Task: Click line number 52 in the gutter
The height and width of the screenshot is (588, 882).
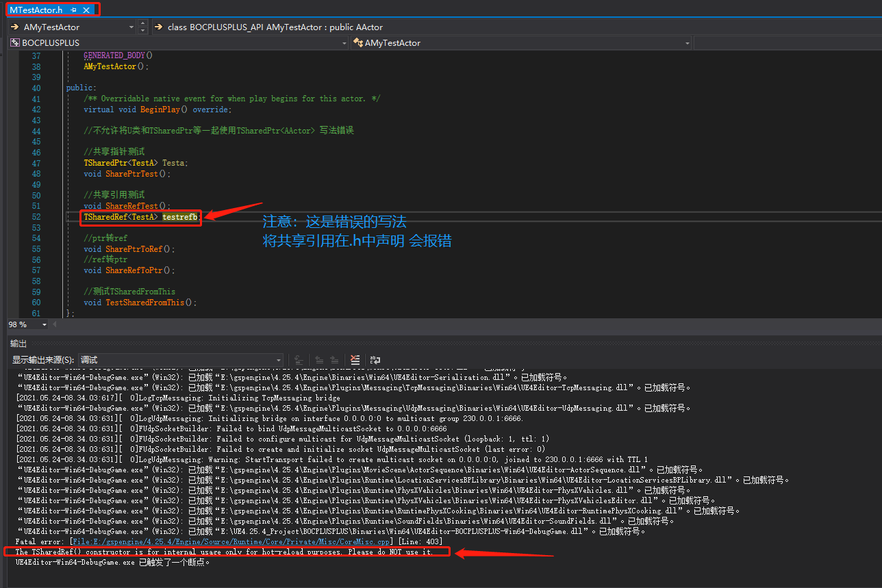Action: pyautogui.click(x=36, y=217)
